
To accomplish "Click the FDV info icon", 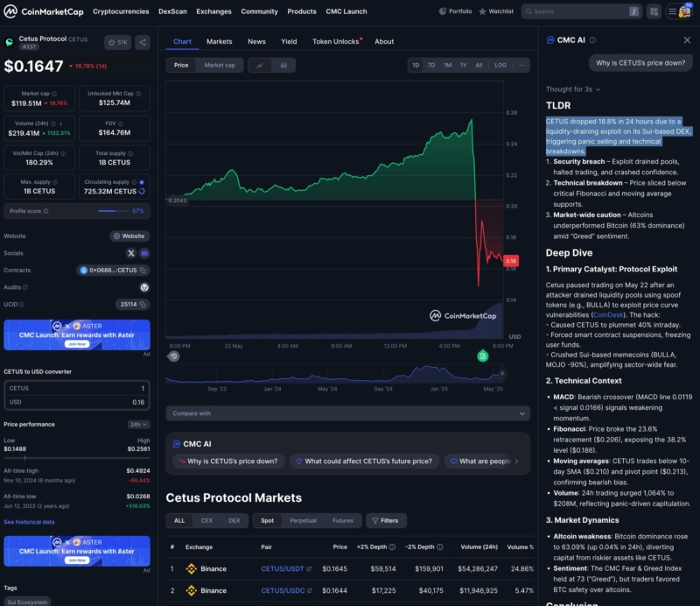I will click(121, 123).
